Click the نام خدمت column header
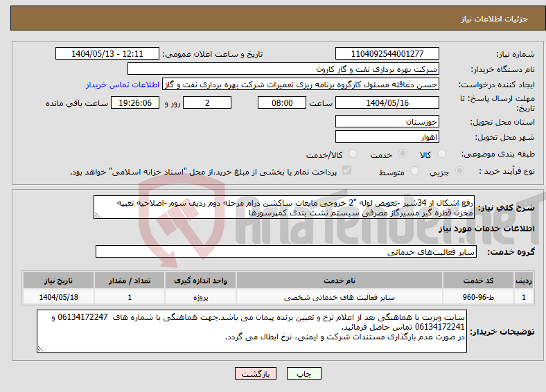The image size is (546, 392). (x=339, y=280)
